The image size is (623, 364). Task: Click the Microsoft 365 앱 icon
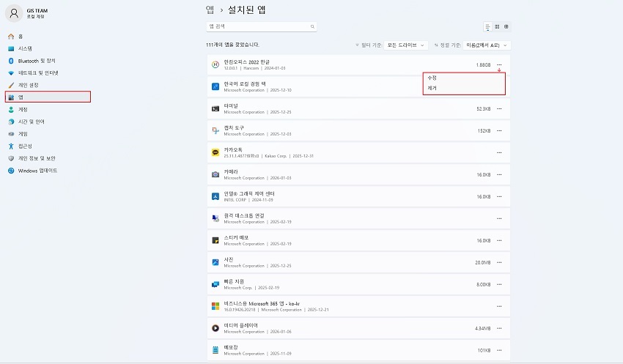(x=215, y=306)
